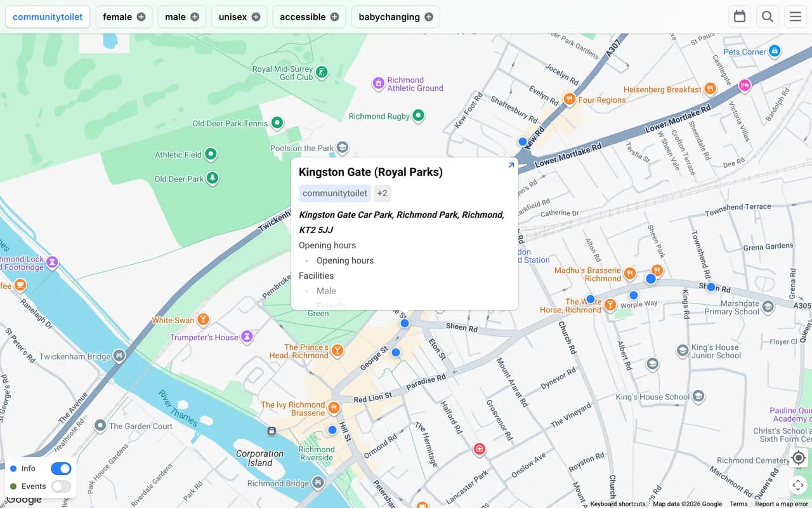Click White Swan pub pin

pos(203,319)
